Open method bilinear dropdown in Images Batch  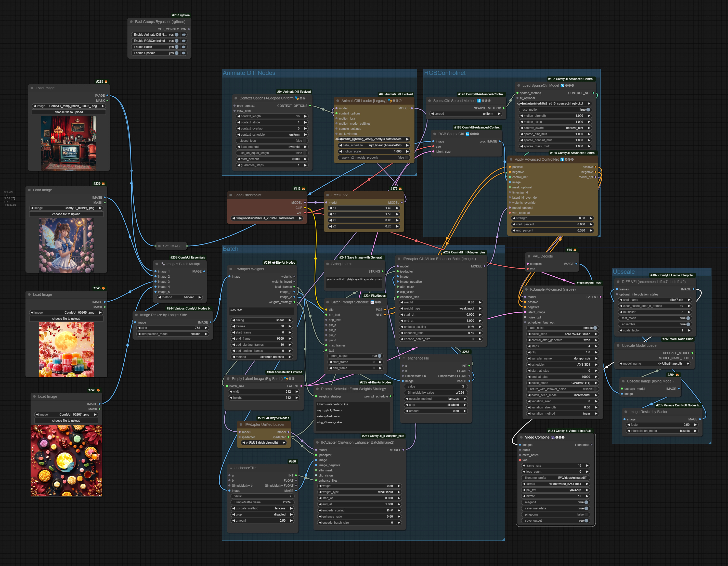180,297
